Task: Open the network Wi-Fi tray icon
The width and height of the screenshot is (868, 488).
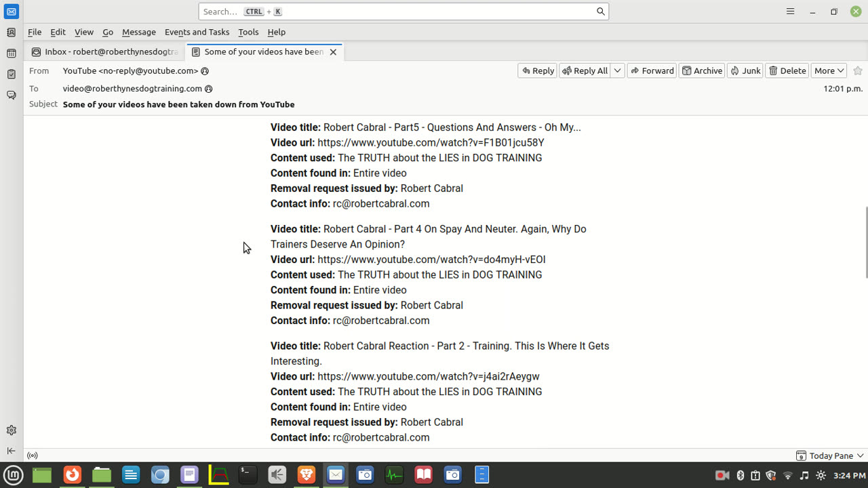Action: (788, 476)
